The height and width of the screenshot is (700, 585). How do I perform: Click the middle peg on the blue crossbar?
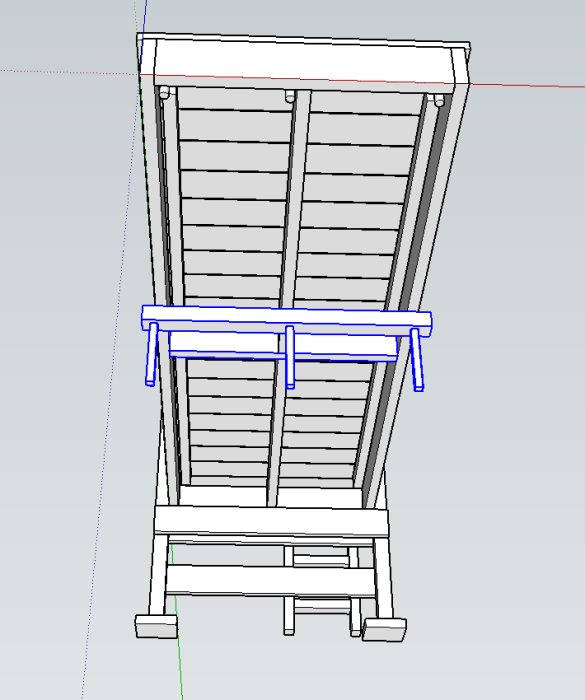pyautogui.click(x=290, y=357)
